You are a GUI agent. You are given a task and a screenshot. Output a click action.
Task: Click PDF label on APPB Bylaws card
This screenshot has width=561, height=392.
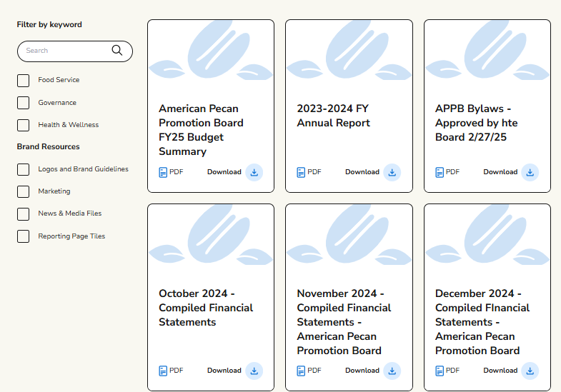click(x=452, y=172)
